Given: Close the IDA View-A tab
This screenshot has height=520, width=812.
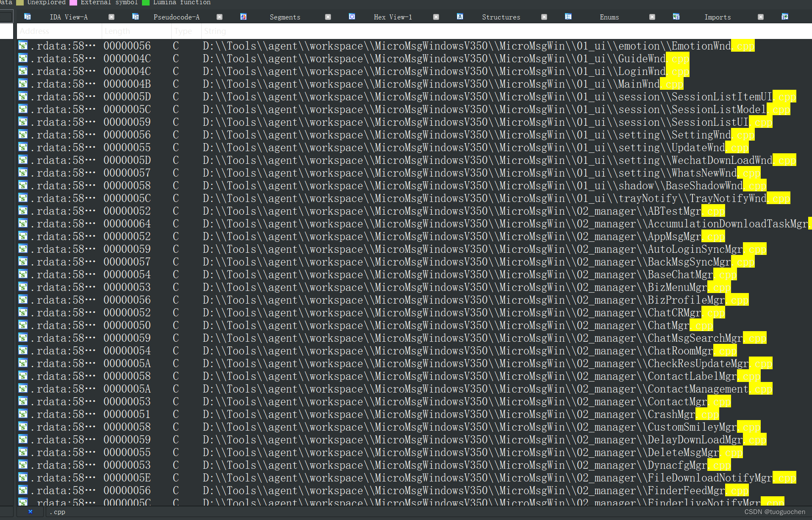Looking at the screenshot, I should pyautogui.click(x=111, y=17).
